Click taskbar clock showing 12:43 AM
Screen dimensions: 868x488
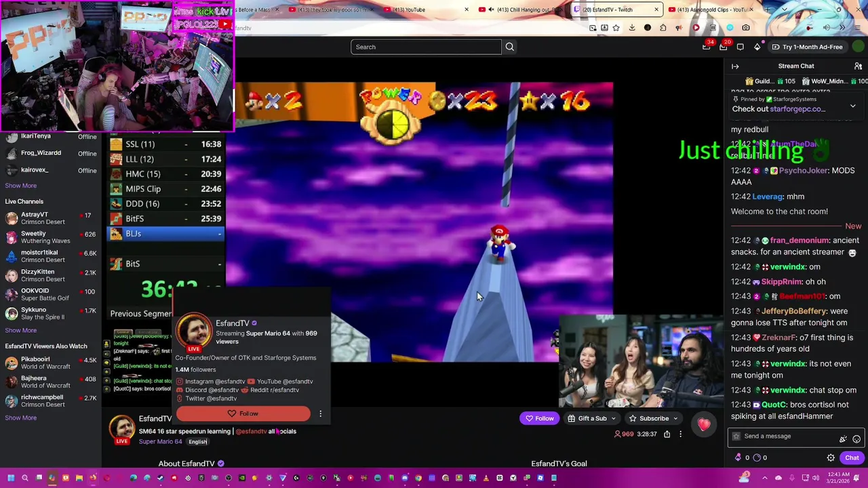coord(838,478)
